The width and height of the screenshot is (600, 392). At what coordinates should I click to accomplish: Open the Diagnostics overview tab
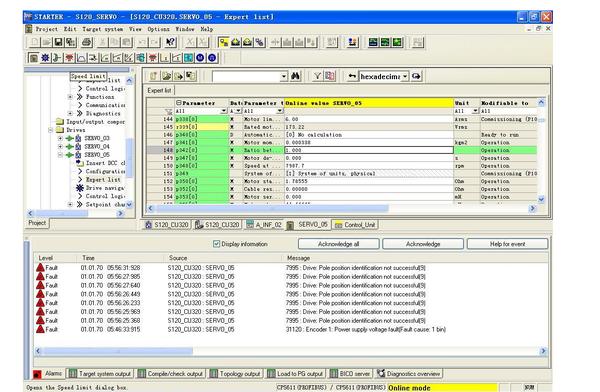(x=409, y=374)
